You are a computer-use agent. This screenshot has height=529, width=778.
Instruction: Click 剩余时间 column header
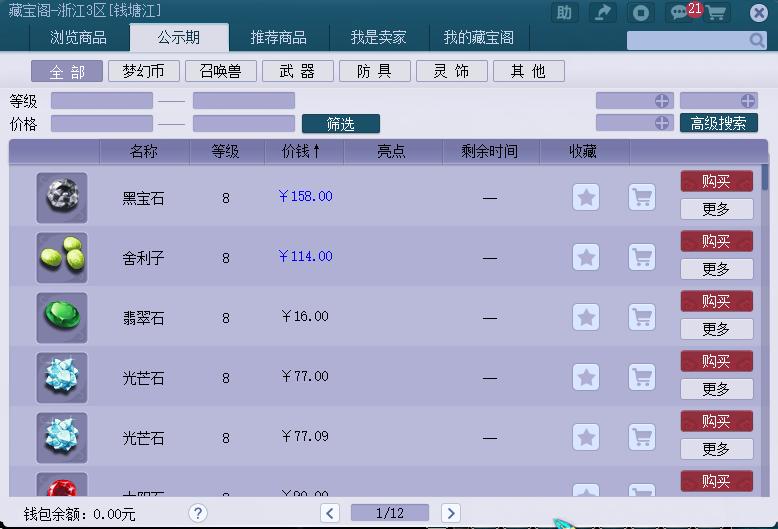[x=489, y=151]
